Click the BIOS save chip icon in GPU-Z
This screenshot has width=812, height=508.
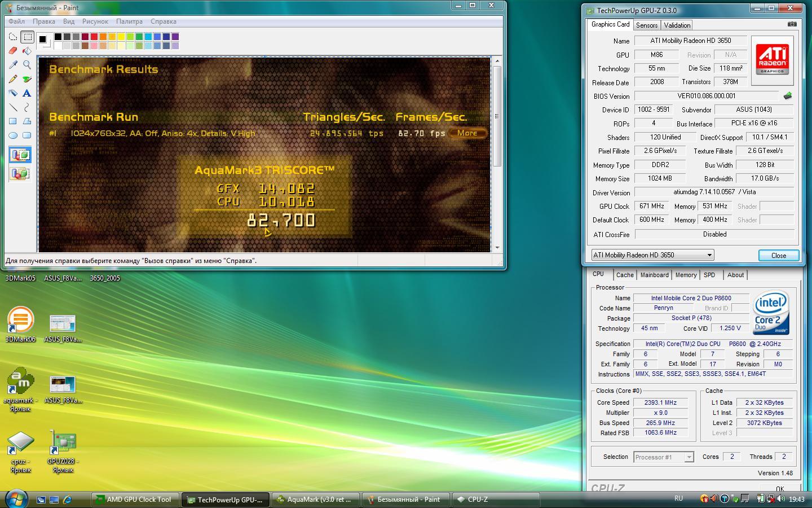click(788, 96)
